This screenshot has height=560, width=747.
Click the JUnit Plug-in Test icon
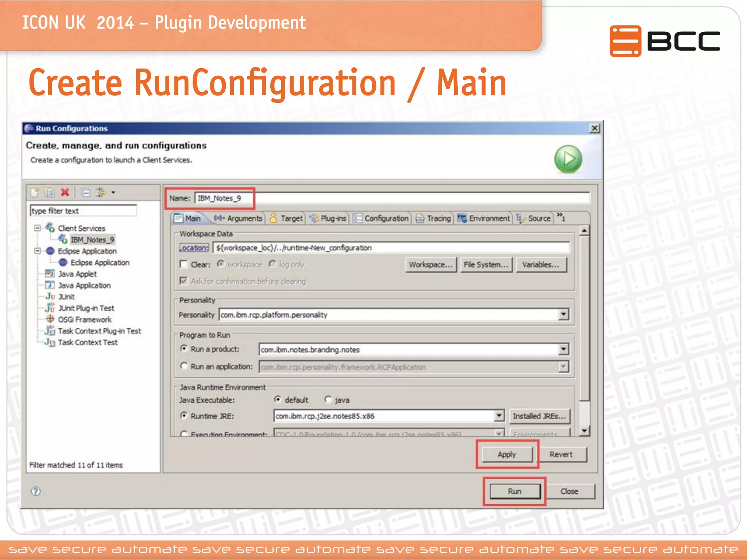(50, 307)
